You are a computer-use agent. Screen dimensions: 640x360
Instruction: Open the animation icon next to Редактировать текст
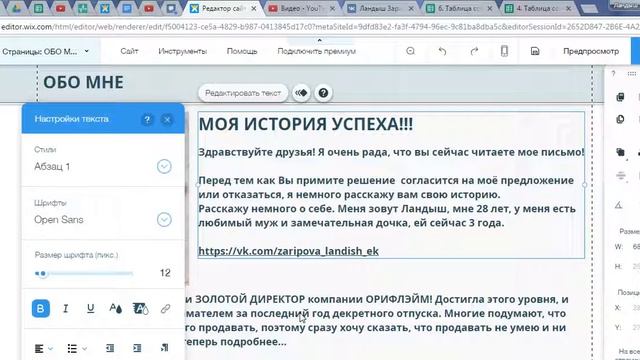pyautogui.click(x=301, y=93)
